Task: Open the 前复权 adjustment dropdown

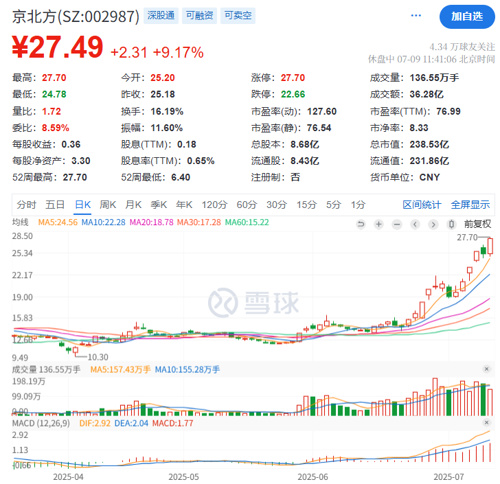Action: pos(477,224)
